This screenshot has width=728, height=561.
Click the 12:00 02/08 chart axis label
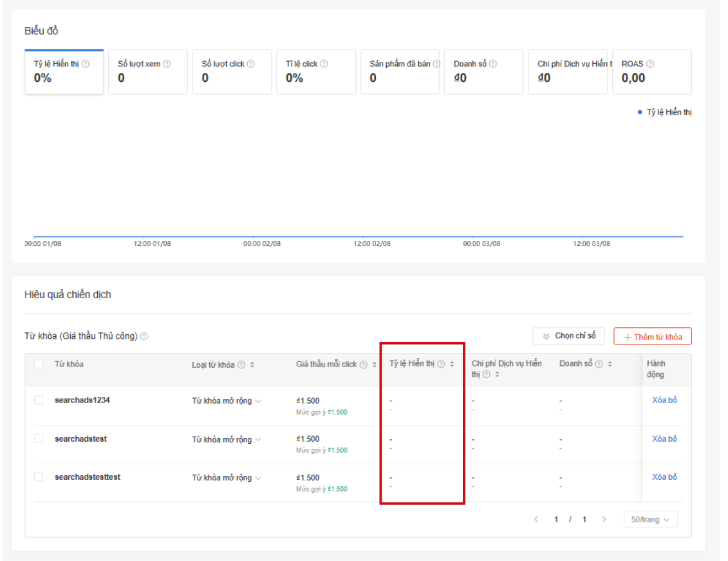[x=372, y=243]
